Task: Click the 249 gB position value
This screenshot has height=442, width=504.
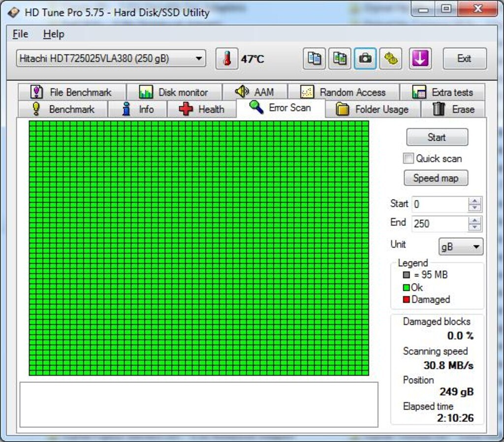Action: pyautogui.click(x=456, y=392)
